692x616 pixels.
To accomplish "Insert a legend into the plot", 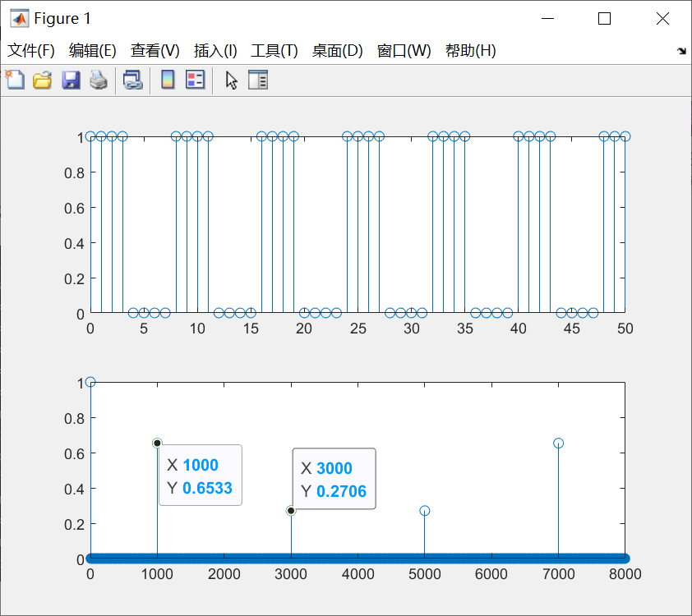I will click(192, 80).
